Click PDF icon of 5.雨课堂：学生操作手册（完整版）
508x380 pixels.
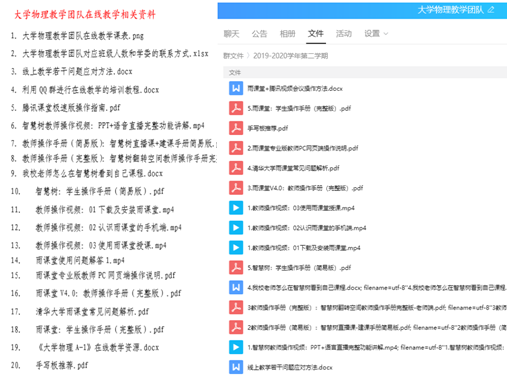coord(236,108)
